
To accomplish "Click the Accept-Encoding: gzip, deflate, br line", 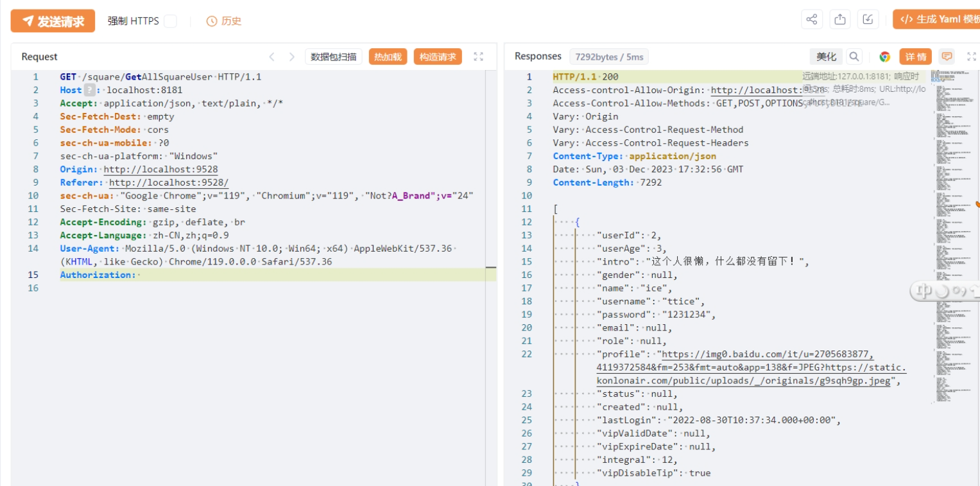I will (x=153, y=222).
